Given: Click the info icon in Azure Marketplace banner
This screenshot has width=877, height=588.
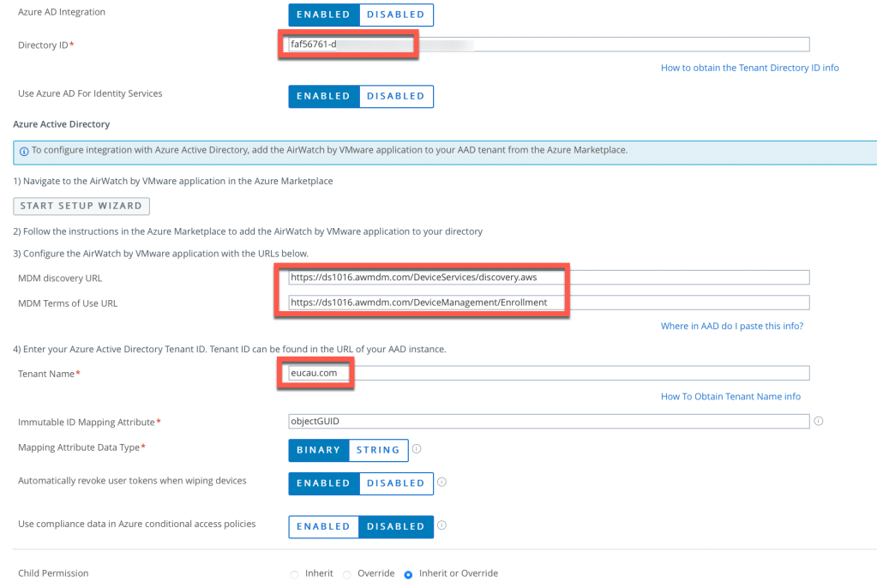Looking at the screenshot, I should tap(24, 150).
